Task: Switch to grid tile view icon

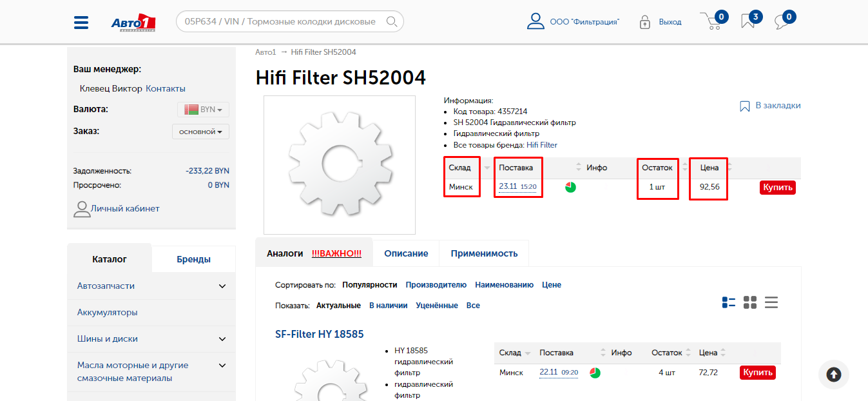Action: click(750, 302)
